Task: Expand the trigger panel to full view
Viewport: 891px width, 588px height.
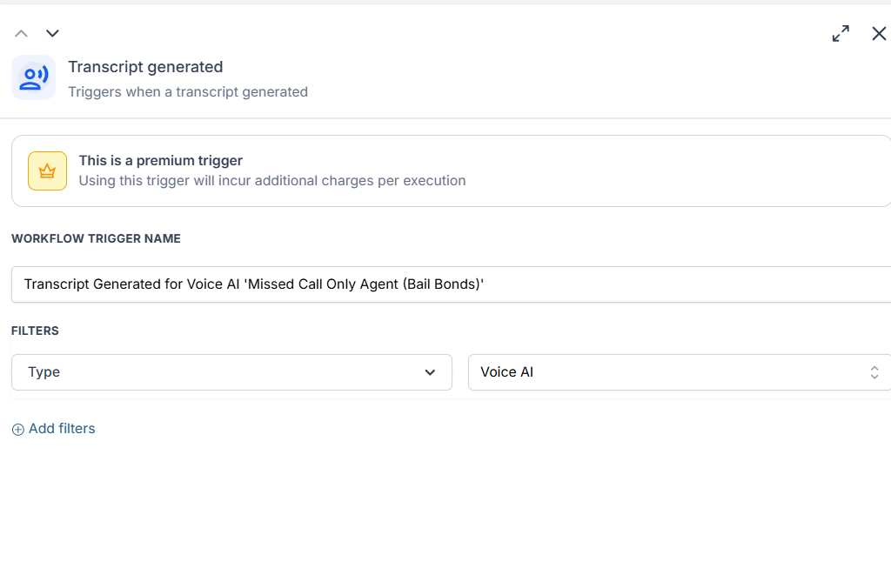Action: coord(841,34)
